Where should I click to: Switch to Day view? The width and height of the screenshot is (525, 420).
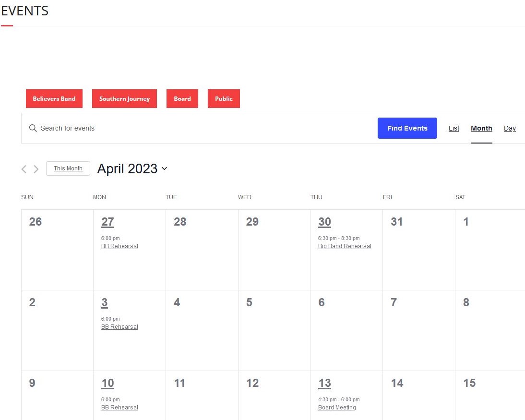coord(510,128)
